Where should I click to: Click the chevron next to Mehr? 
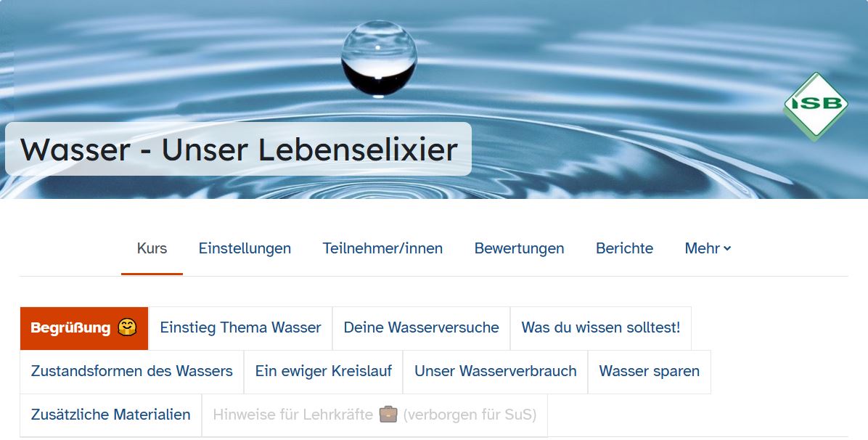click(727, 249)
